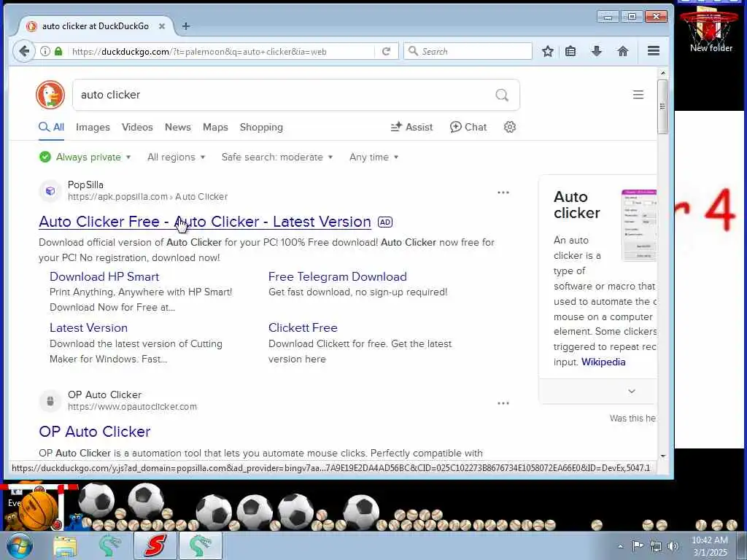Click the scrollbar down arrow

click(662, 456)
